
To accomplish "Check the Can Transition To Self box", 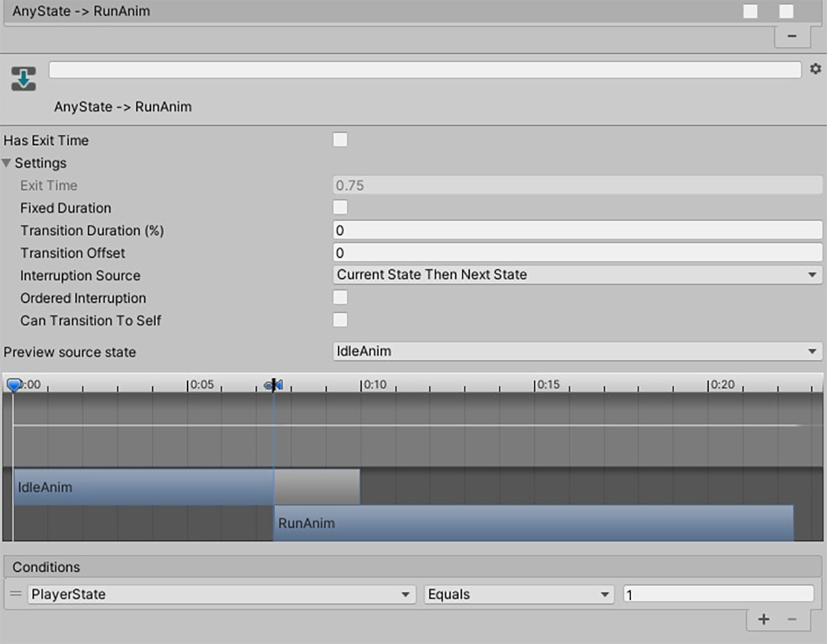I will 340,320.
